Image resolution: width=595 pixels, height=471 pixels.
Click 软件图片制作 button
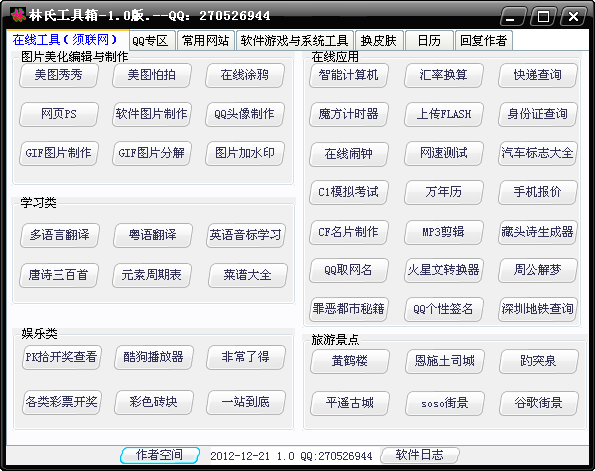click(152, 114)
